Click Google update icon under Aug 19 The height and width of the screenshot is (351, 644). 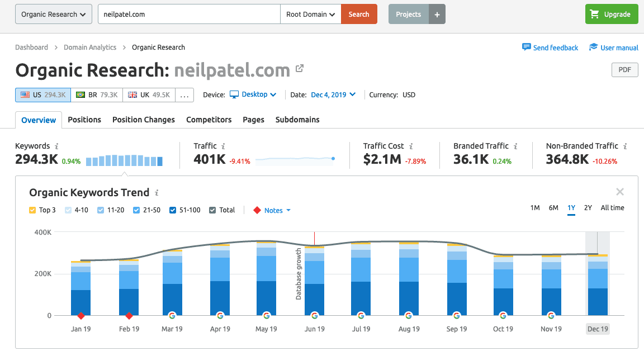click(409, 316)
